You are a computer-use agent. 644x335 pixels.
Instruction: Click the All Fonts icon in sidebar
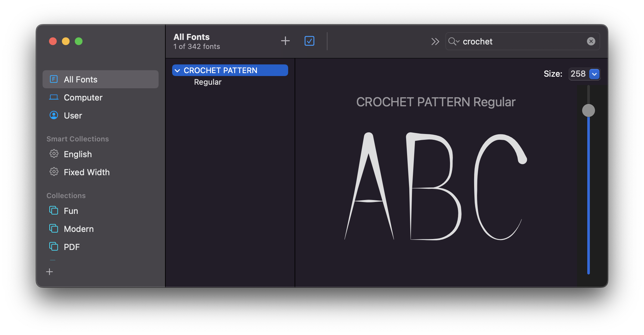[54, 79]
